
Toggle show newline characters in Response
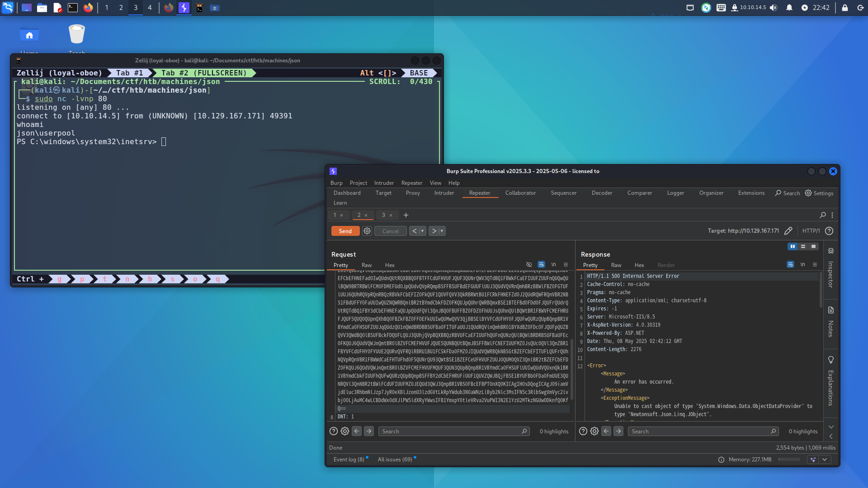(x=802, y=264)
